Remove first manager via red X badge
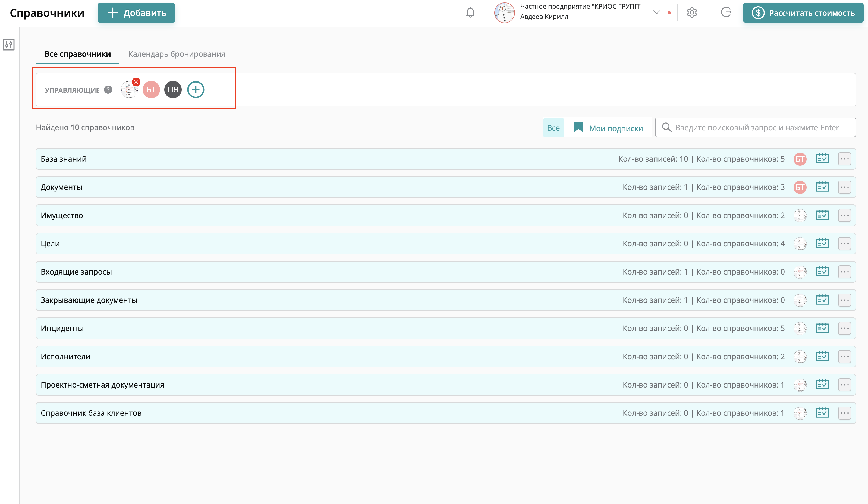The height and width of the screenshot is (504, 868). coord(136,82)
